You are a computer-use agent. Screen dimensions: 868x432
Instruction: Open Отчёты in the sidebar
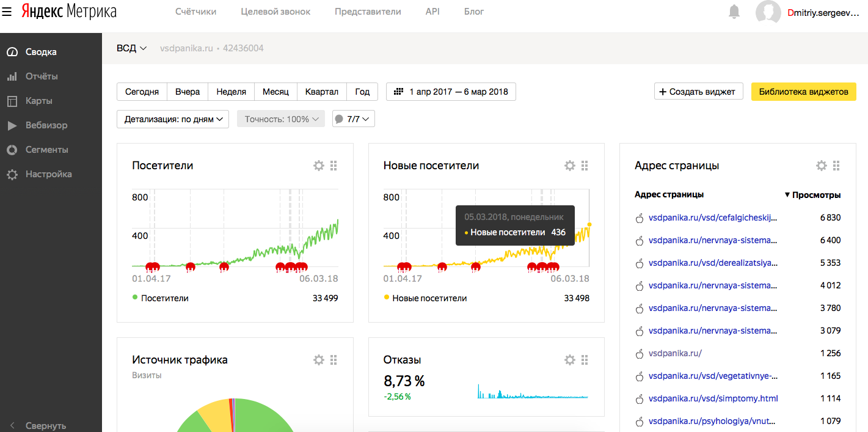coord(42,76)
